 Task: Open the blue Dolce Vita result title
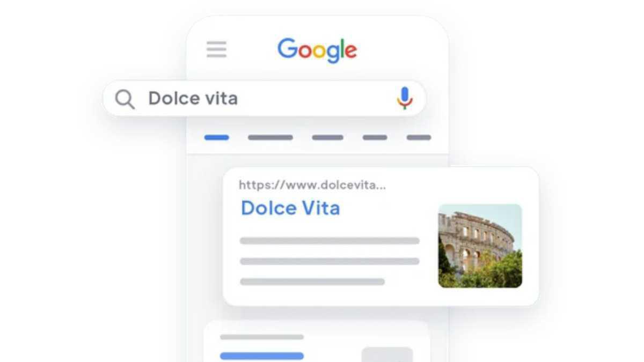tap(290, 208)
